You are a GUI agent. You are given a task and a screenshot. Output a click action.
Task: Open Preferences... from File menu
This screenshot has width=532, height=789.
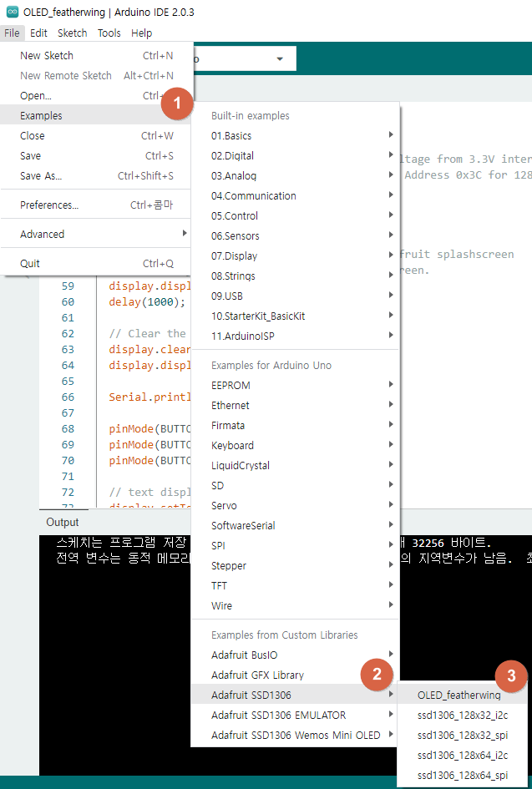97,205
